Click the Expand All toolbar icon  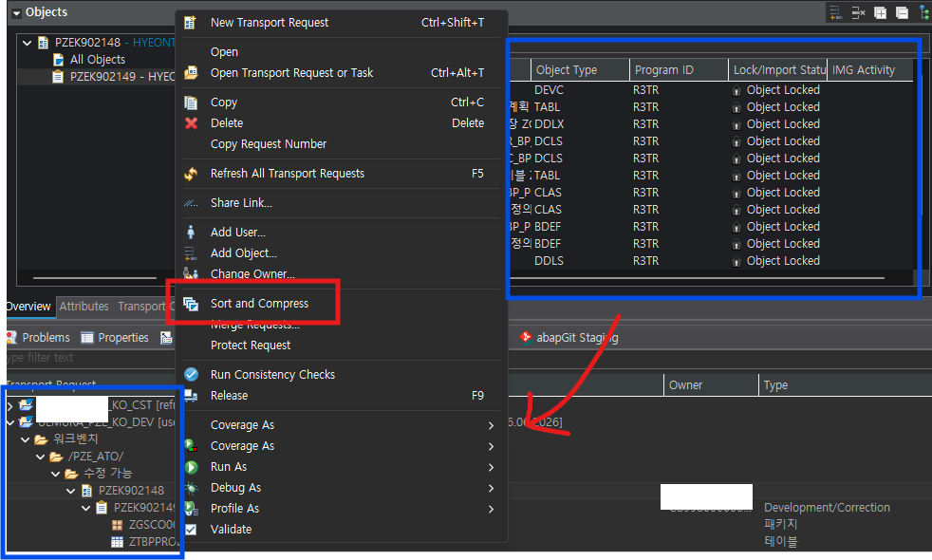(880, 13)
